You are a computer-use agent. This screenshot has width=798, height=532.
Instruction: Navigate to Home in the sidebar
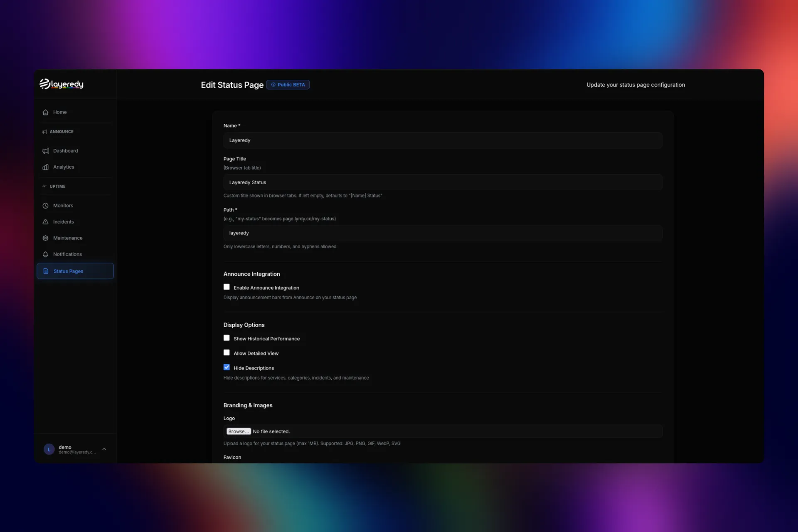click(x=59, y=112)
